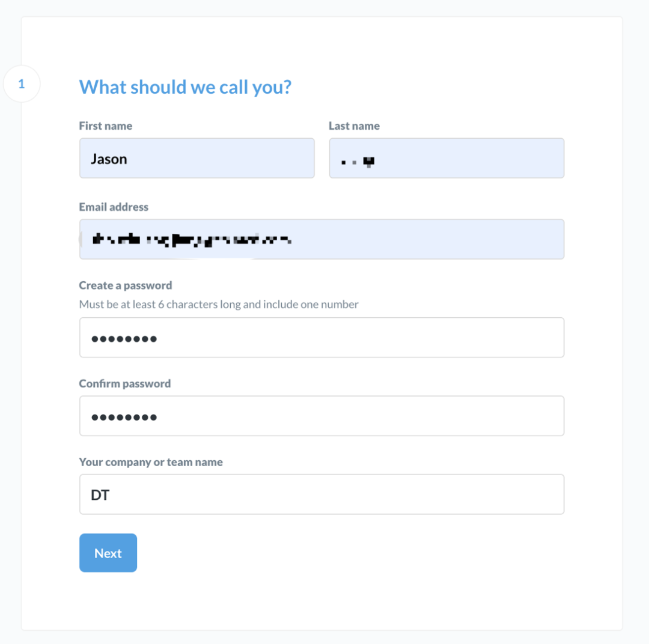Click the 'Last name' label
This screenshot has width=649, height=644.
354,126
